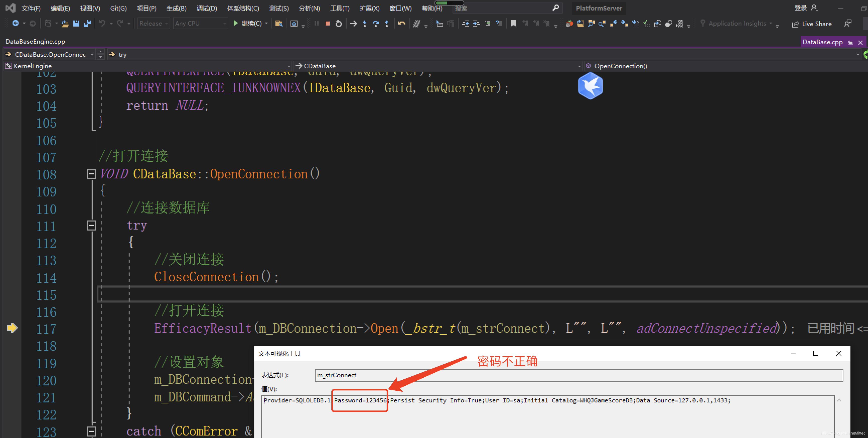Collapse the OpenConnection function at line 108
868x438 pixels.
coord(91,174)
